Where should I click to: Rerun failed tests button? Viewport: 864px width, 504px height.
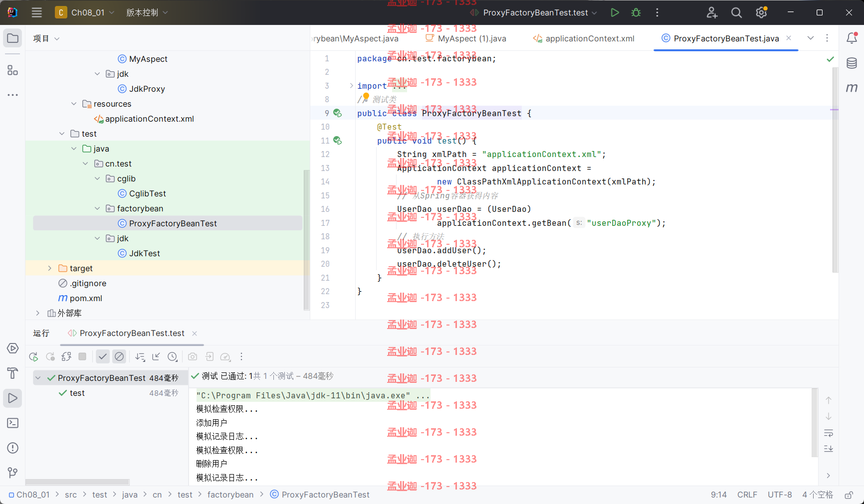coord(50,356)
